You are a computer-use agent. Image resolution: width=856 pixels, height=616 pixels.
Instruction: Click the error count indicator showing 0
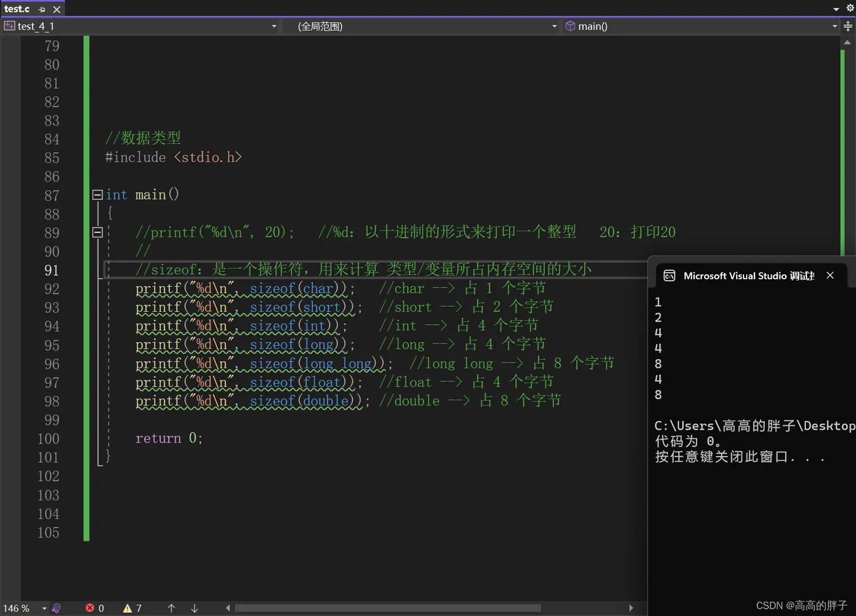[x=95, y=608]
